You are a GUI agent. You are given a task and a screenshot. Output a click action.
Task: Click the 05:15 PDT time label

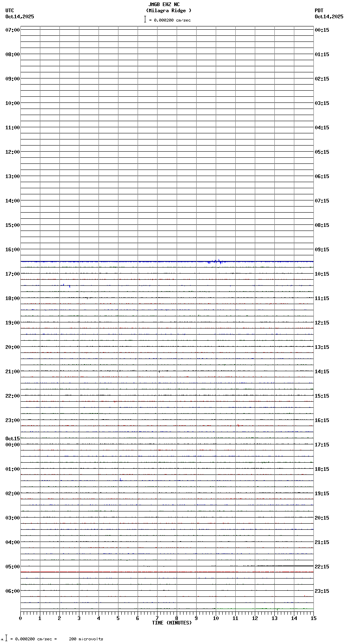(322, 152)
